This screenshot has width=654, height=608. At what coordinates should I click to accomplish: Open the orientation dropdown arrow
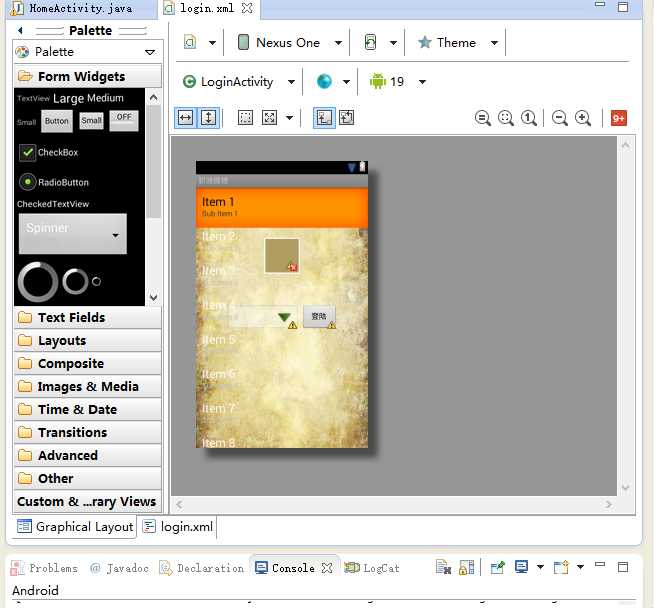393,43
